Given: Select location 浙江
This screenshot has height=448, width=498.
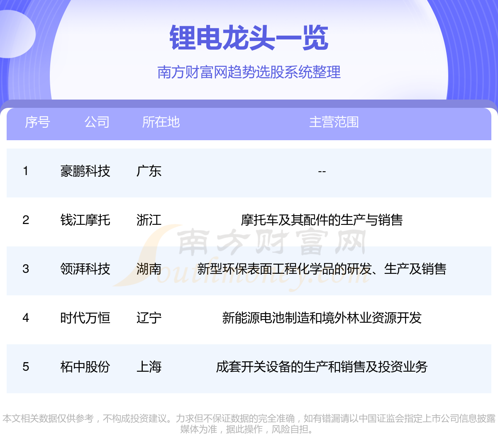Looking at the screenshot, I should coord(149,220).
